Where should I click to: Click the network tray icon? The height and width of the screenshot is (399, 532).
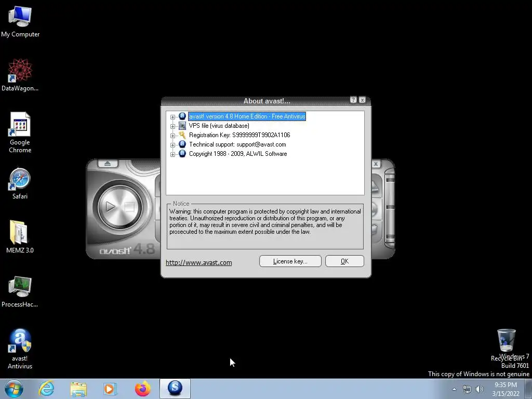(x=467, y=389)
